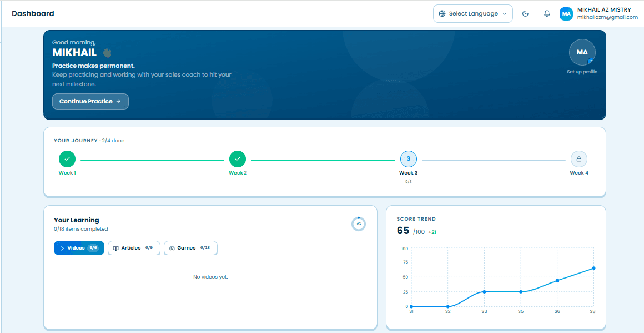
Task: Click the learning progress ring indicator
Action: 359,224
